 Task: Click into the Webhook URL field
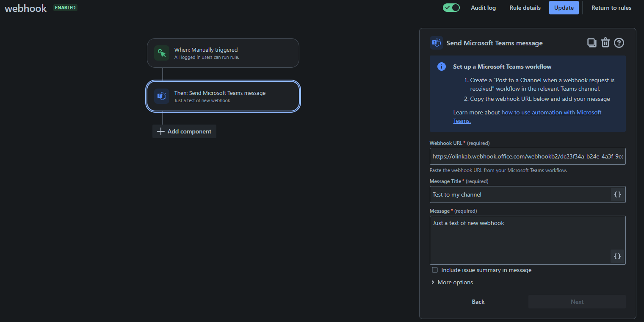pos(528,156)
